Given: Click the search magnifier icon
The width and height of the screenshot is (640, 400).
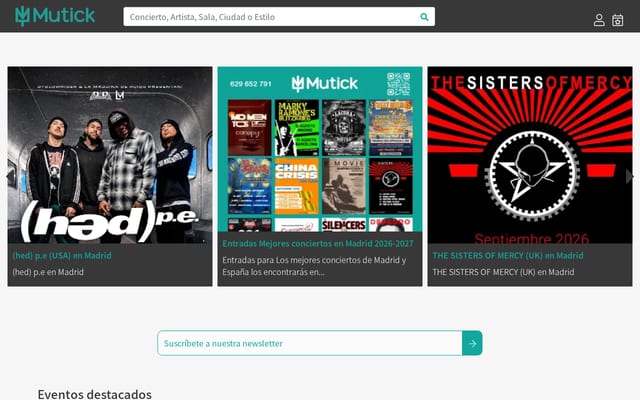Looking at the screenshot, I should pos(424,17).
